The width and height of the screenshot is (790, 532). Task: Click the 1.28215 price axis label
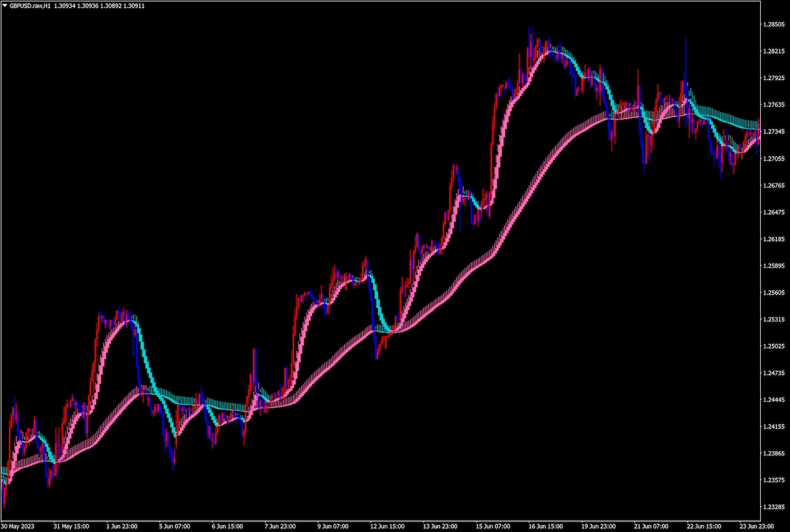[x=774, y=51]
